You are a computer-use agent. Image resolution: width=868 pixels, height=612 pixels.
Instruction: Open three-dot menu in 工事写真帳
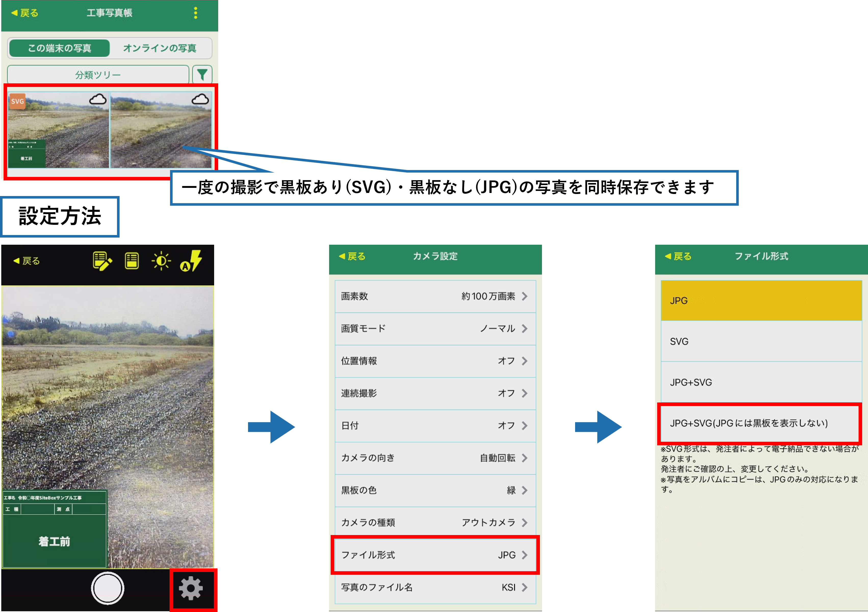click(x=196, y=13)
